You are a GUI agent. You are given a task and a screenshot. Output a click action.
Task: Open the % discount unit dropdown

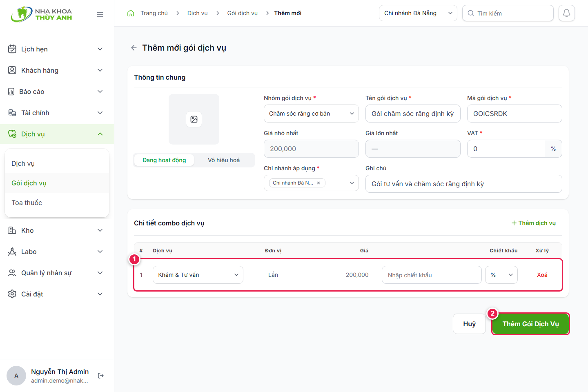coord(501,275)
